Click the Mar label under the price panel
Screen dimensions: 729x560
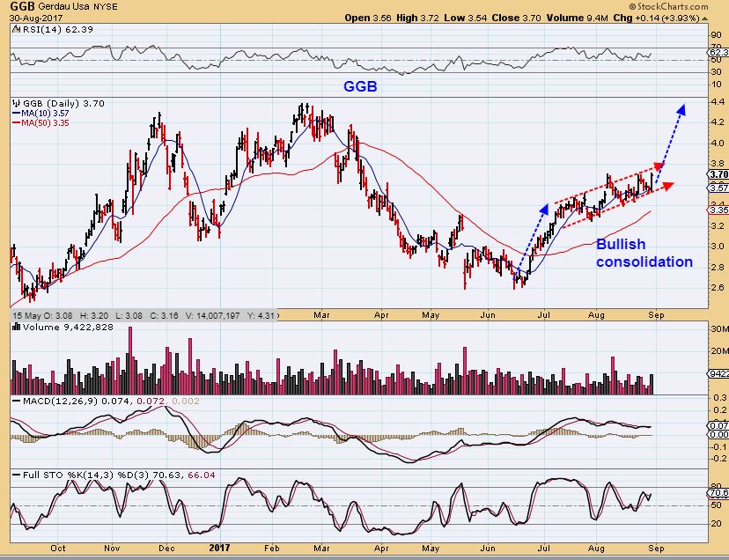(x=321, y=315)
